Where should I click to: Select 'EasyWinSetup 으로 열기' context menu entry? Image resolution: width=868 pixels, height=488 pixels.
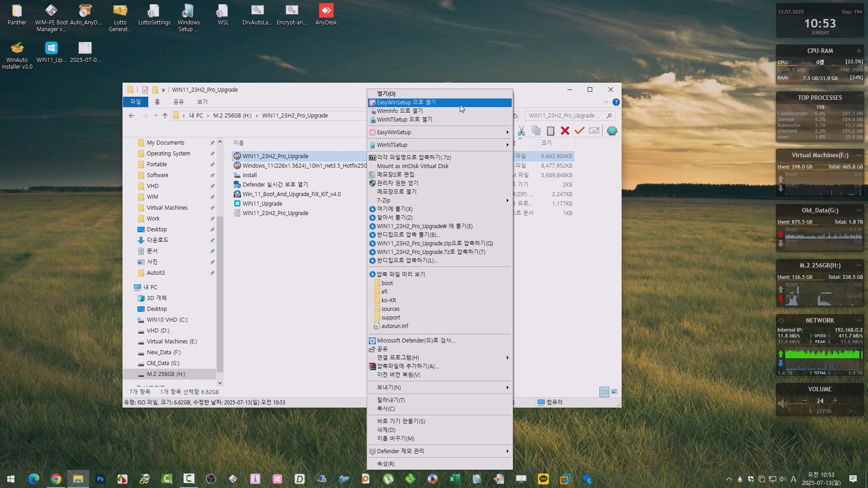click(x=406, y=103)
